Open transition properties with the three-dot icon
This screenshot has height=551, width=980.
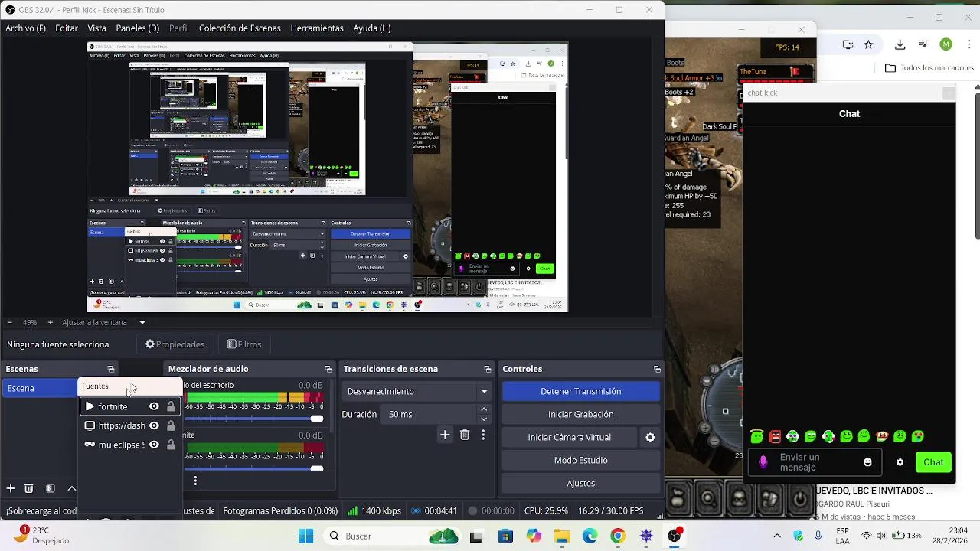point(483,435)
